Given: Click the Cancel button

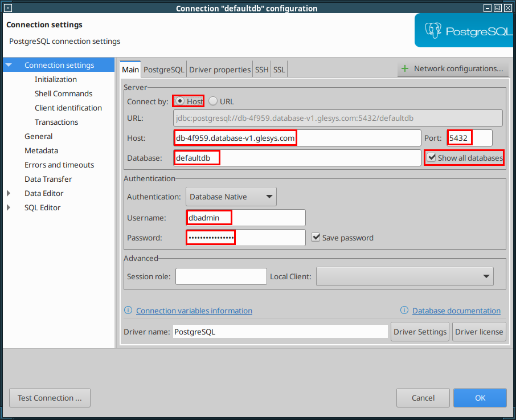Looking at the screenshot, I should [423, 398].
